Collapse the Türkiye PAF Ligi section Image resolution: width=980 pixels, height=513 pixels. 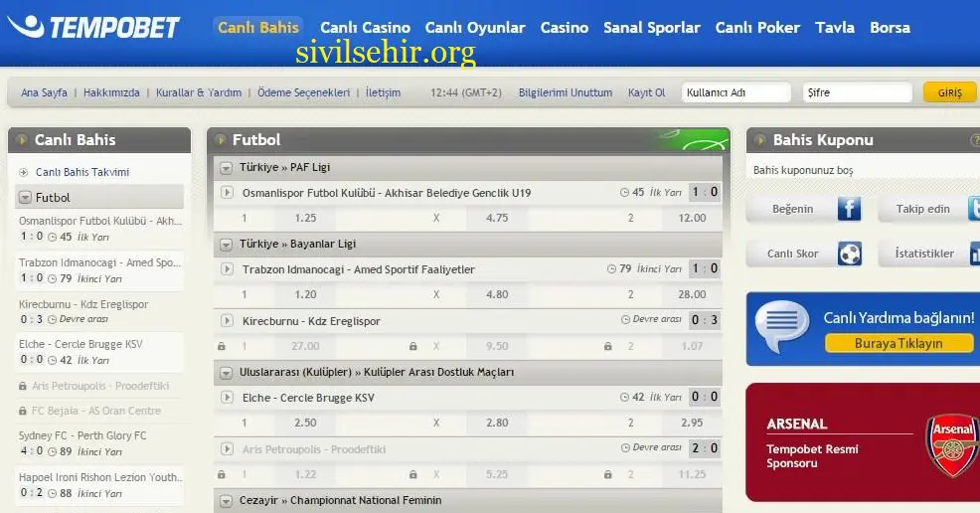[226, 167]
